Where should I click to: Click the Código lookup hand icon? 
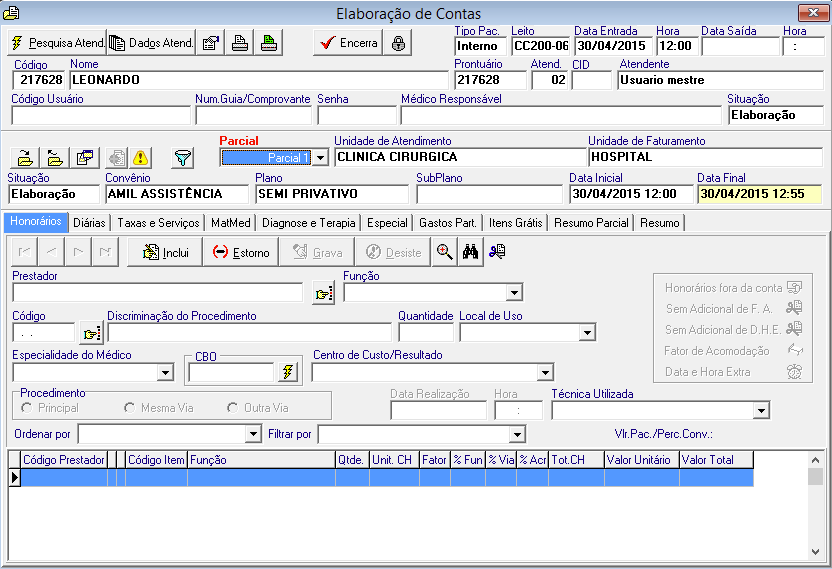click(x=92, y=333)
